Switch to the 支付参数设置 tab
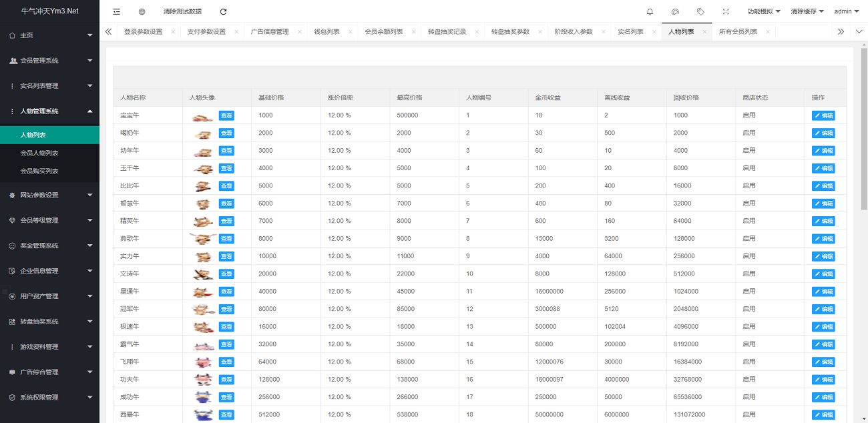The width and height of the screenshot is (868, 423). [x=206, y=31]
